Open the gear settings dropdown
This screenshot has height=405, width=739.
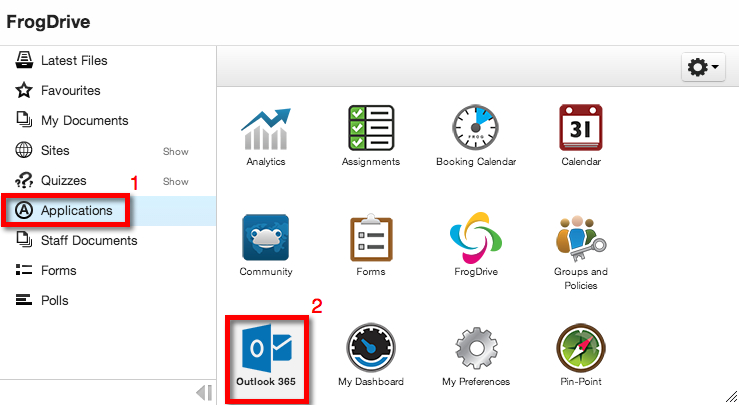coord(703,67)
